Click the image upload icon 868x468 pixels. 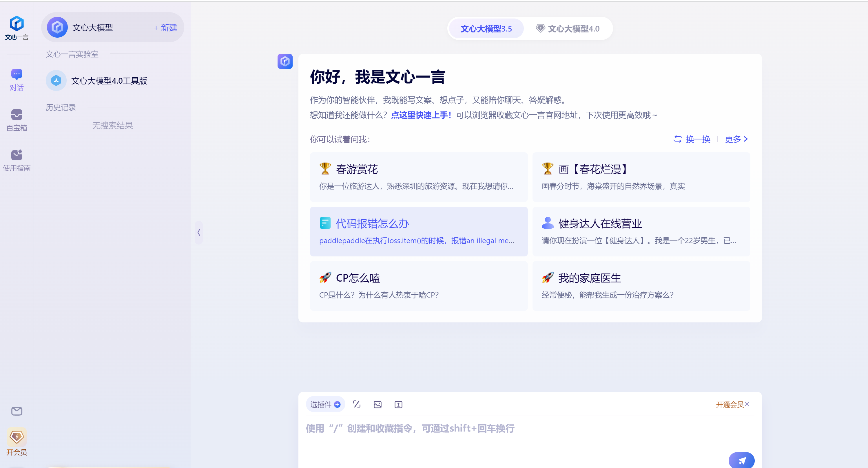coord(378,404)
